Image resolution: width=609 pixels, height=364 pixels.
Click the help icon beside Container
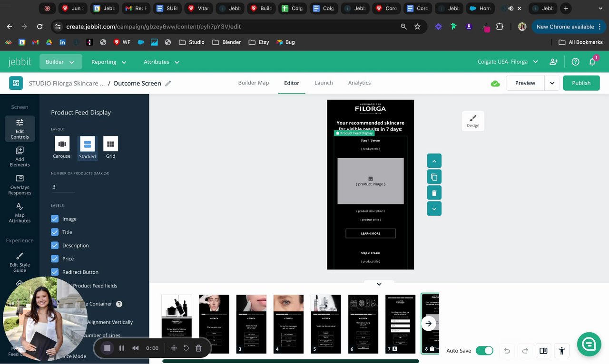point(119,304)
